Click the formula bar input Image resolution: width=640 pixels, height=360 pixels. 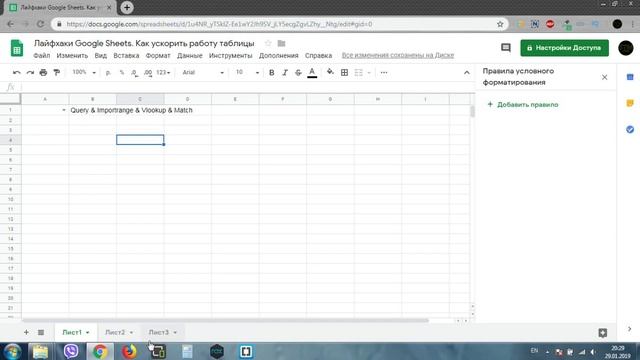point(247,87)
